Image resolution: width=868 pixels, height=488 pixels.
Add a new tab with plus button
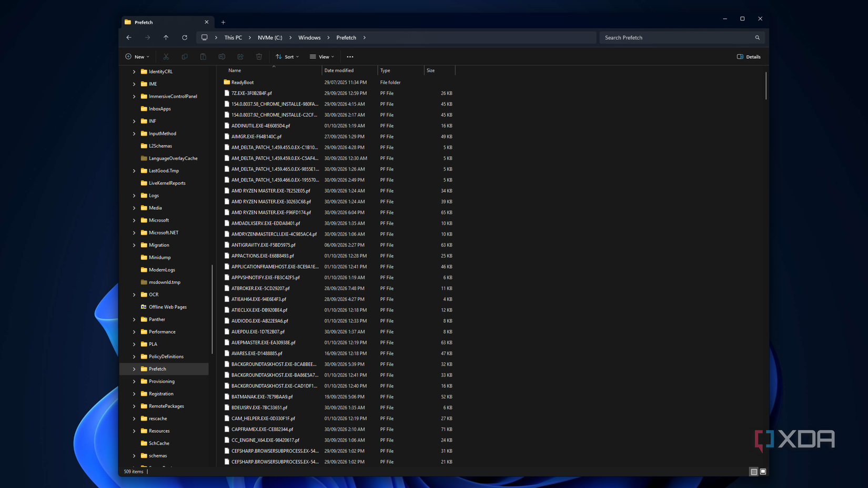coord(223,22)
